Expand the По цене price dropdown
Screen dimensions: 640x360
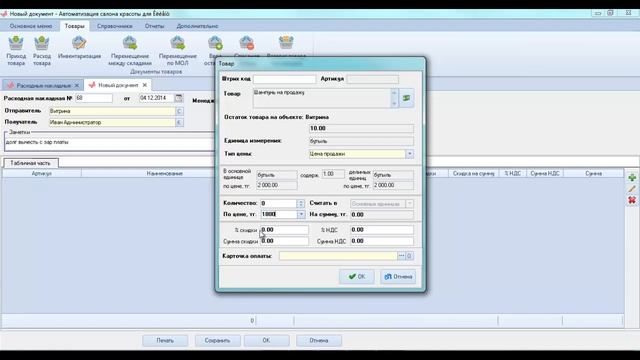[x=301, y=214]
